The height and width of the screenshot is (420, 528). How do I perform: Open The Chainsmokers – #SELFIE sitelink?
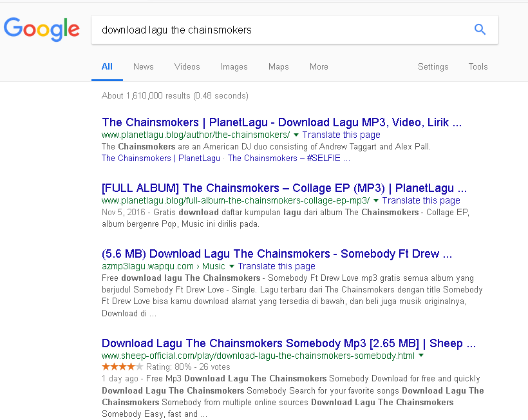pyautogui.click(x=289, y=158)
